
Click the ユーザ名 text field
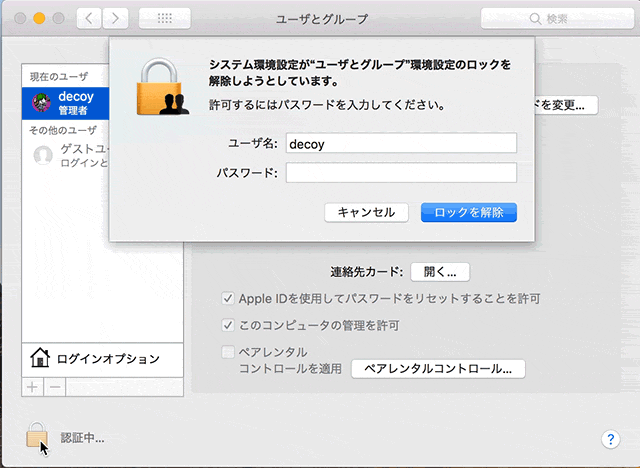[x=401, y=143]
